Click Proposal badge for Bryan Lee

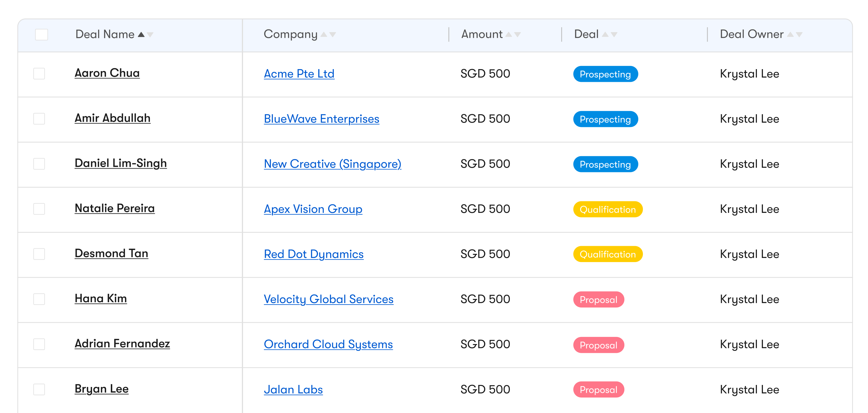(x=599, y=390)
